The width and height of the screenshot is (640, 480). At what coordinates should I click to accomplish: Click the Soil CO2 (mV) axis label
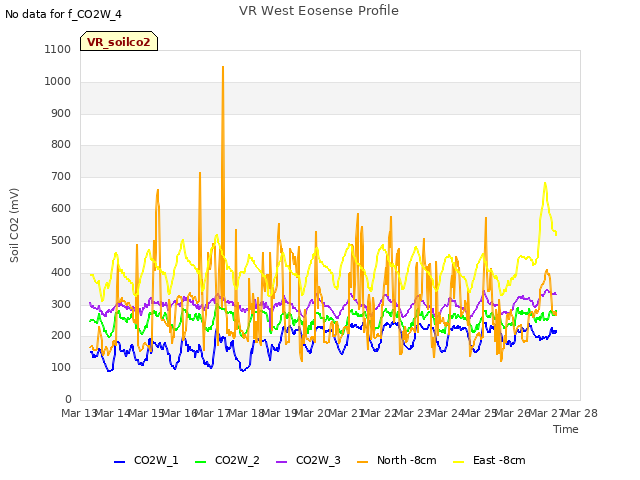[14, 225]
